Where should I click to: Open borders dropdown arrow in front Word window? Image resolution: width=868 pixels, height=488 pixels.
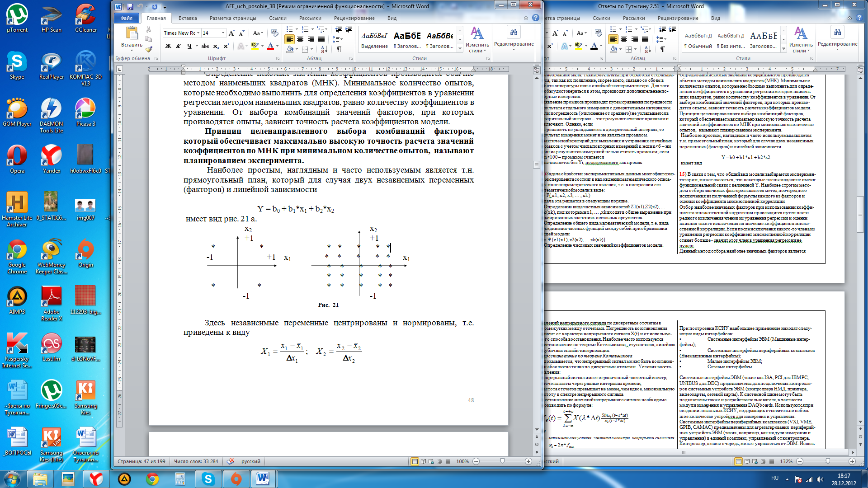pyautogui.click(x=312, y=49)
